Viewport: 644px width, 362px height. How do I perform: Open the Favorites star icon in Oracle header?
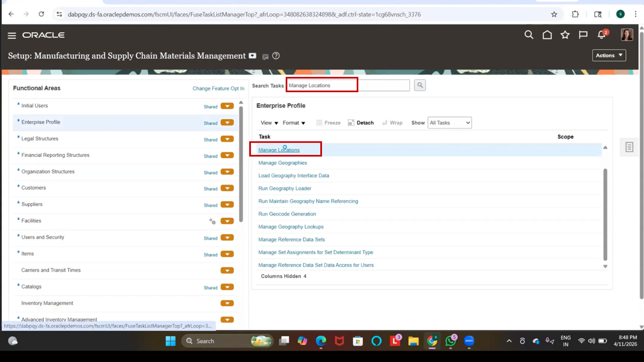pos(565,35)
